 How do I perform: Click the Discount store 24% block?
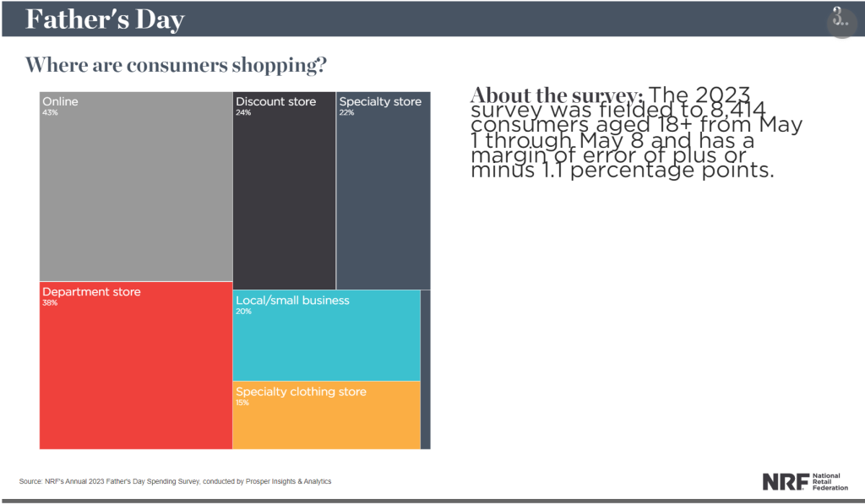tap(284, 190)
